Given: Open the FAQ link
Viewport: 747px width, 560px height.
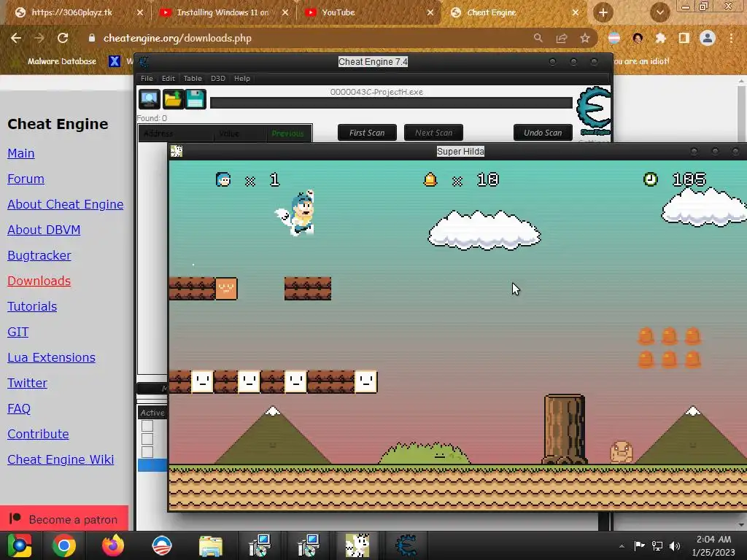Looking at the screenshot, I should (x=18, y=408).
